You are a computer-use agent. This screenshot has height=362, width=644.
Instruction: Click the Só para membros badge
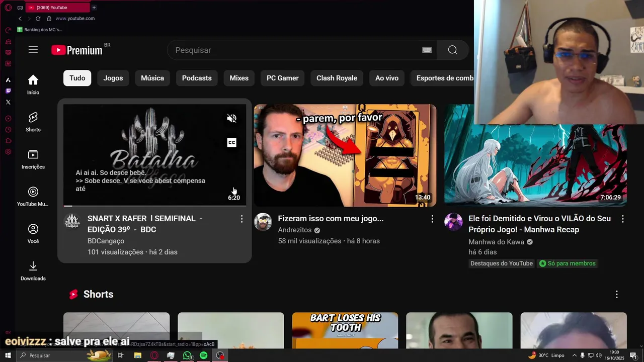click(x=567, y=263)
